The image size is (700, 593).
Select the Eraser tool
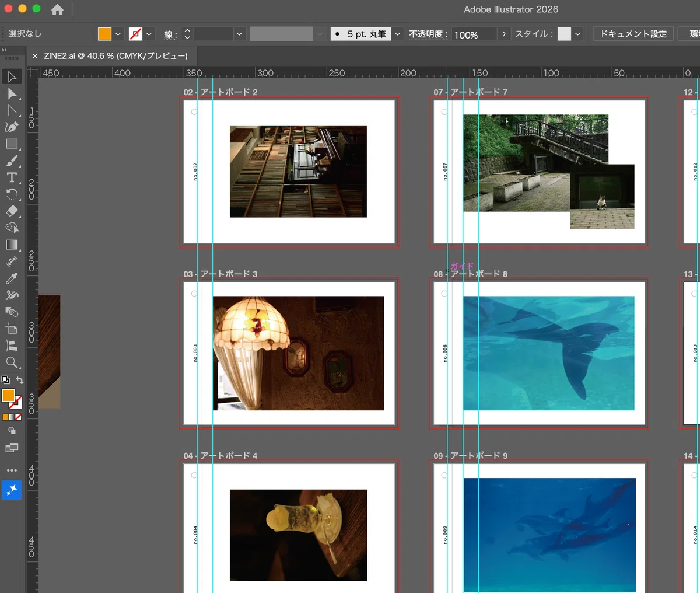12,211
